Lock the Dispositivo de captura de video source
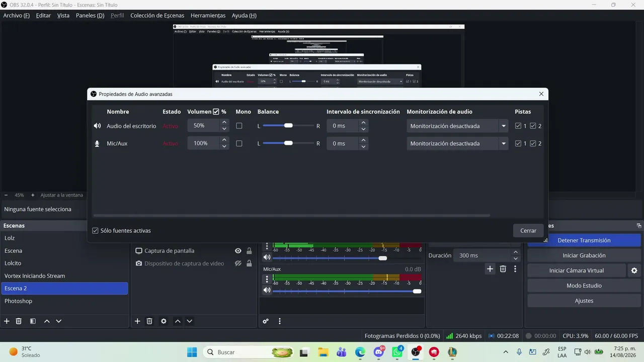The width and height of the screenshot is (644, 362). [249, 263]
